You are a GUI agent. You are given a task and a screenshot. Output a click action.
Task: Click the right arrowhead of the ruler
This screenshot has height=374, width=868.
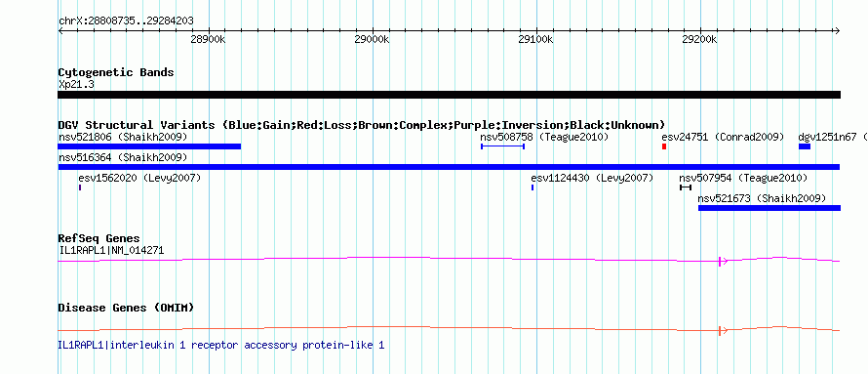[837, 31]
